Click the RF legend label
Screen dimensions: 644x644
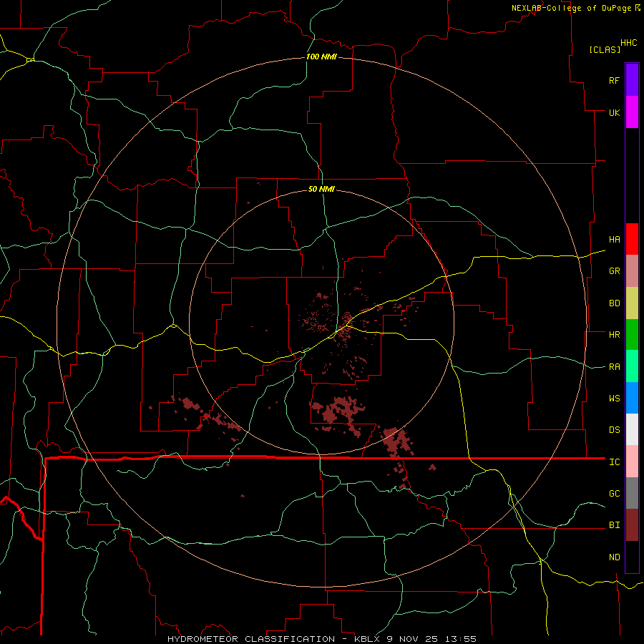click(614, 80)
